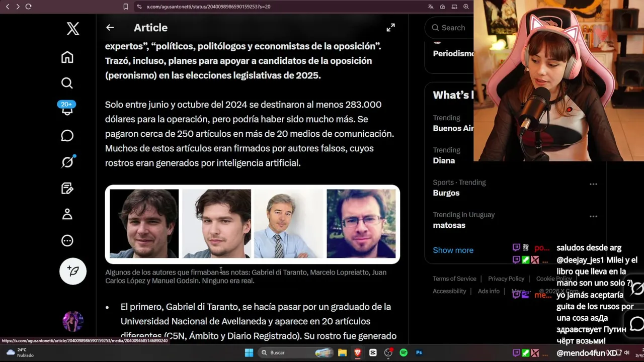Open the matosas trending topic
Image resolution: width=644 pixels, height=362 pixels.
point(449,225)
